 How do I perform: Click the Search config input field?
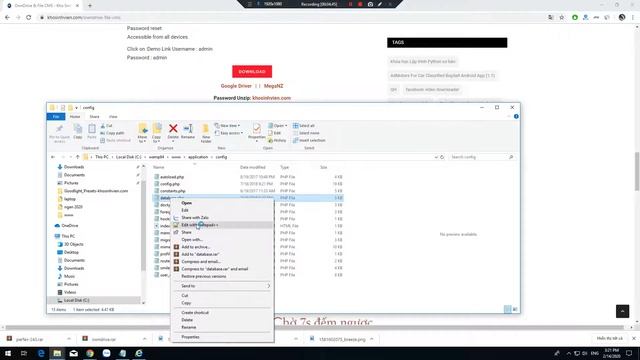pos(481,157)
